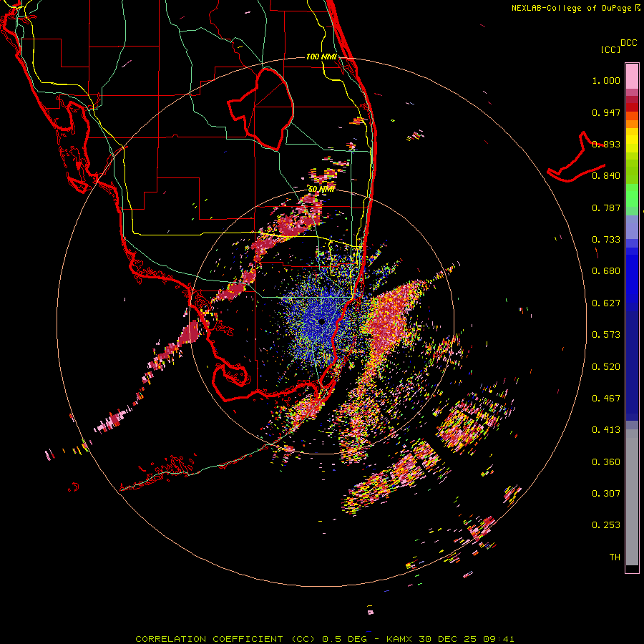Click the 0.360 scale value

606,462
